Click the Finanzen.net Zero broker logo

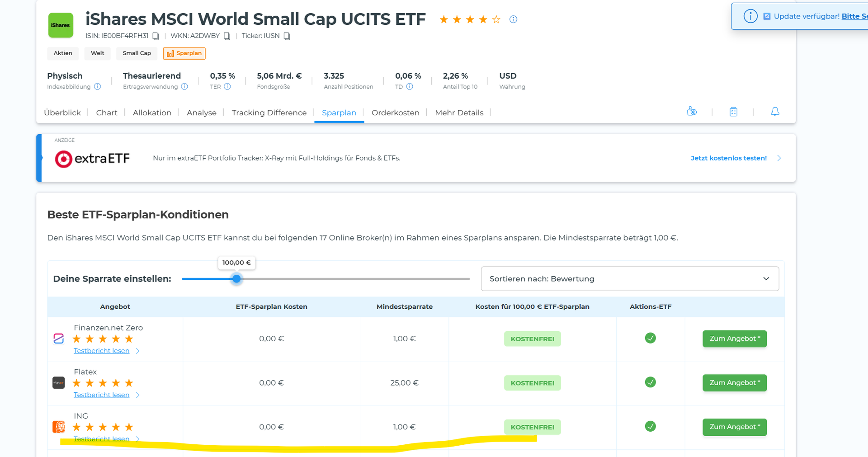(x=59, y=339)
